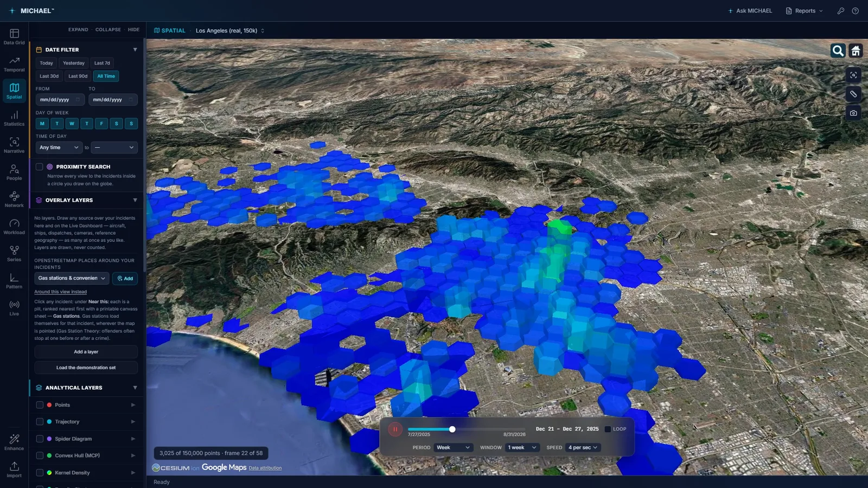Change Speed 4 per sec dropdown
Image resolution: width=868 pixels, height=488 pixels.
(x=583, y=447)
